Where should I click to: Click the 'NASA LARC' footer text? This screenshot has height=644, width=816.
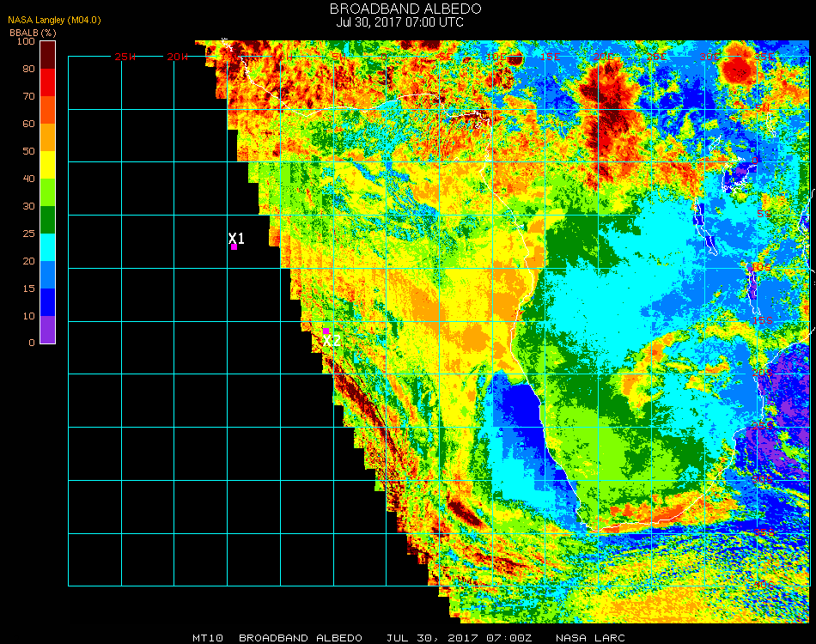pos(590,638)
